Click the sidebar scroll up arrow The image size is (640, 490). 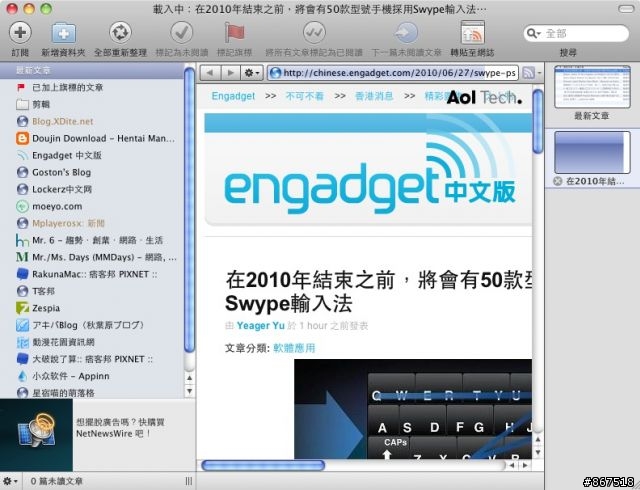pyautogui.click(x=189, y=378)
